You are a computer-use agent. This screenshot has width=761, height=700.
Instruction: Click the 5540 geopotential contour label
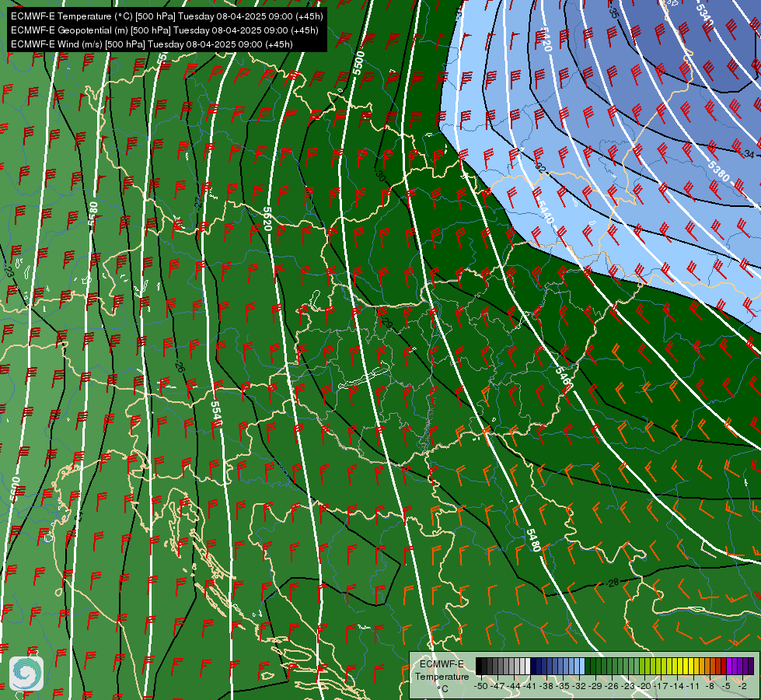tap(216, 414)
